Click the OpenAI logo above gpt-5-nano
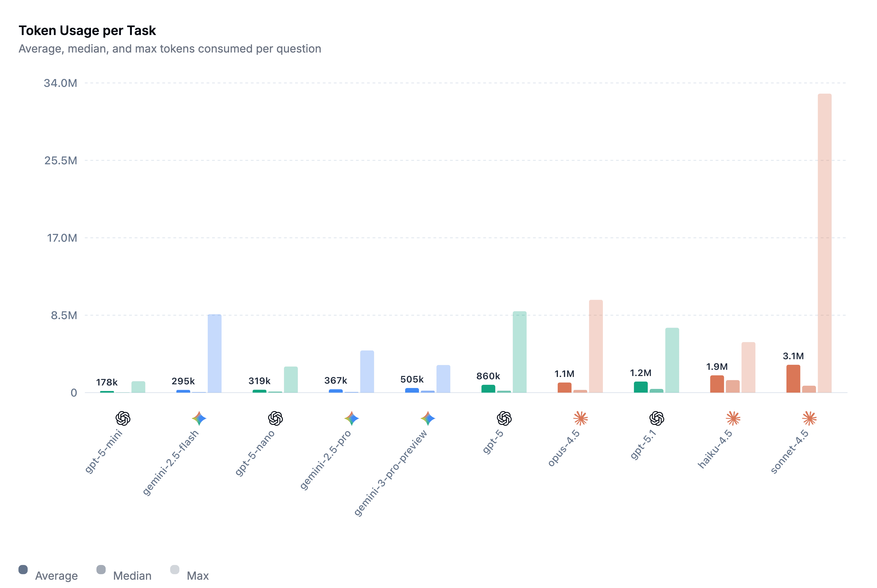 pyautogui.click(x=276, y=418)
